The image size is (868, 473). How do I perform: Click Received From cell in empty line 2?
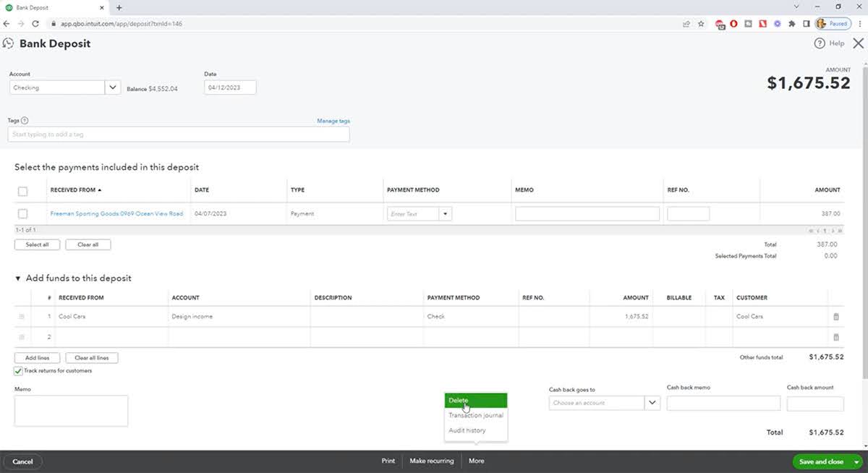[111, 337]
